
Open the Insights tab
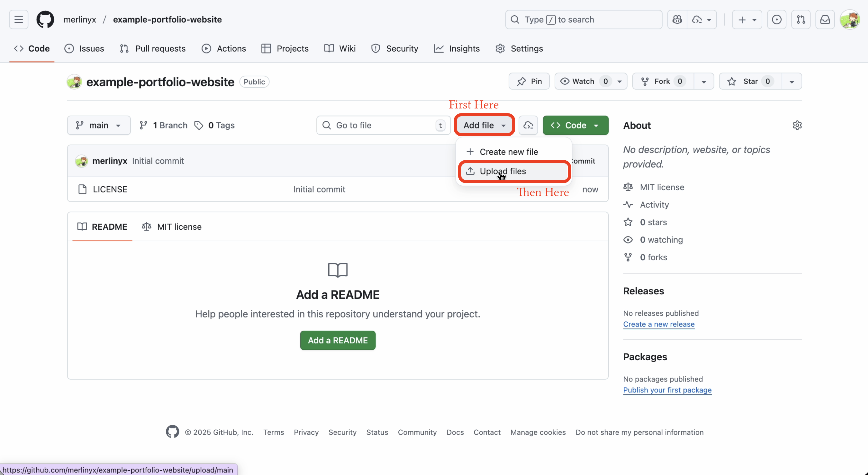pos(457,48)
